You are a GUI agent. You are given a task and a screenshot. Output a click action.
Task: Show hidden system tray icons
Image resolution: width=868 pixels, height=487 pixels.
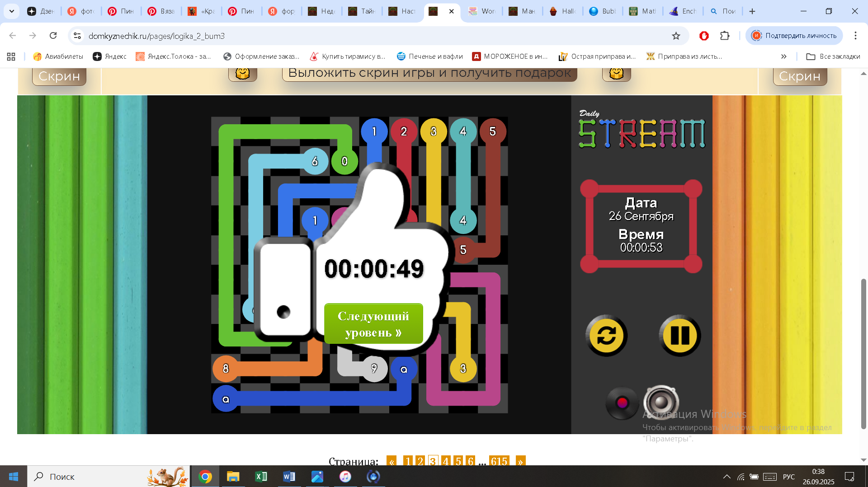click(x=727, y=477)
